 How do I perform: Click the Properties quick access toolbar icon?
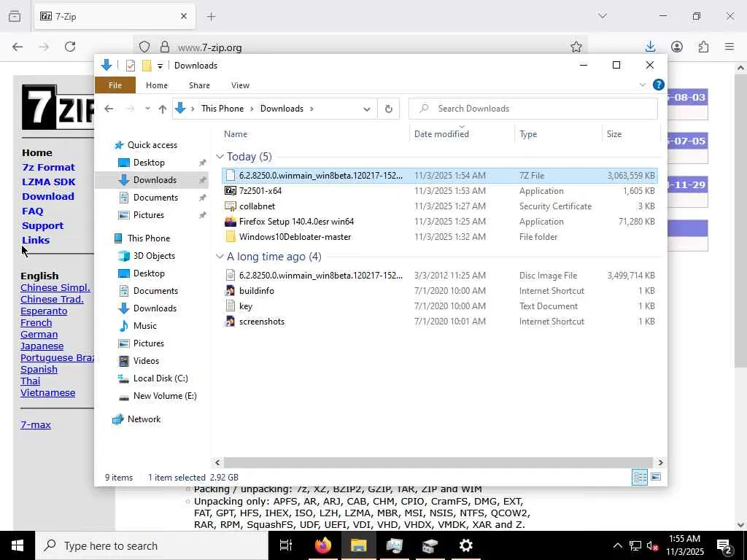pos(131,66)
